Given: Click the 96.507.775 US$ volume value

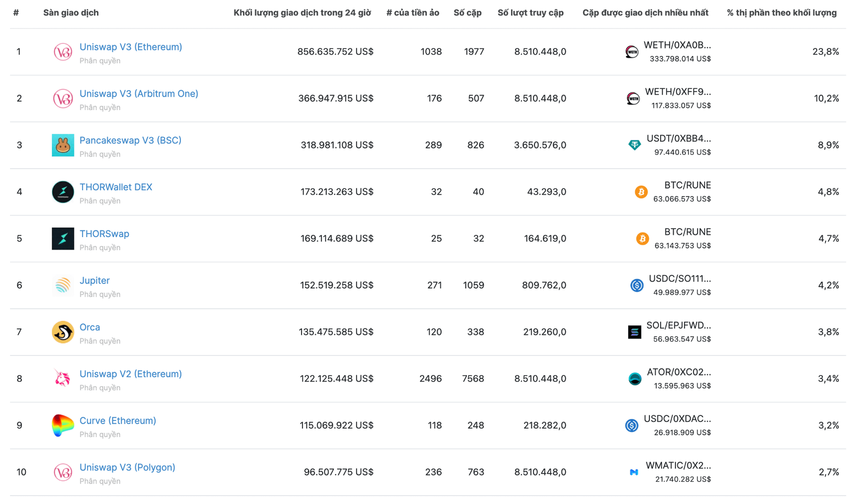Looking at the screenshot, I should pyautogui.click(x=339, y=473).
